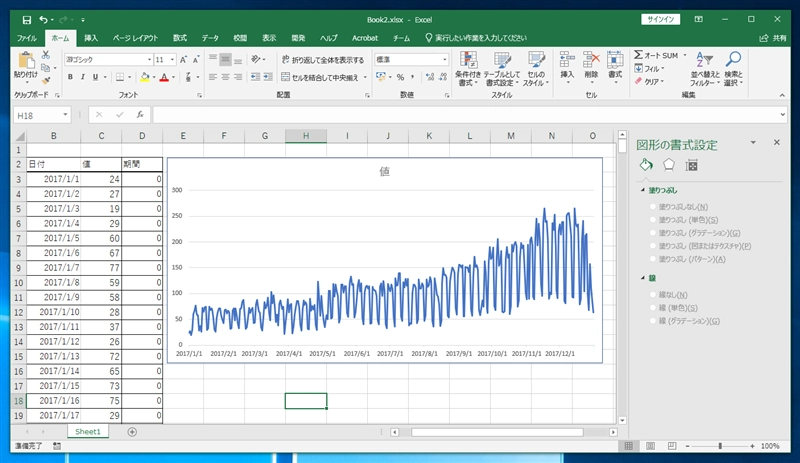Select 線なし(N) radio button

[653, 295]
